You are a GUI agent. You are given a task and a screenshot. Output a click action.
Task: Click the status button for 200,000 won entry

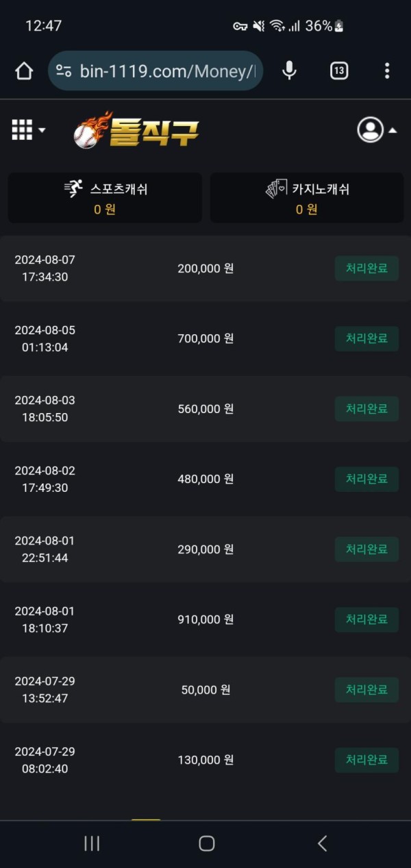coord(366,269)
